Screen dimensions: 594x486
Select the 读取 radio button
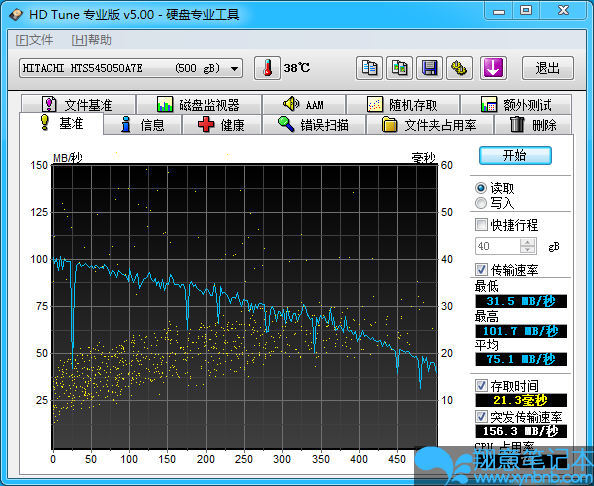(481, 188)
